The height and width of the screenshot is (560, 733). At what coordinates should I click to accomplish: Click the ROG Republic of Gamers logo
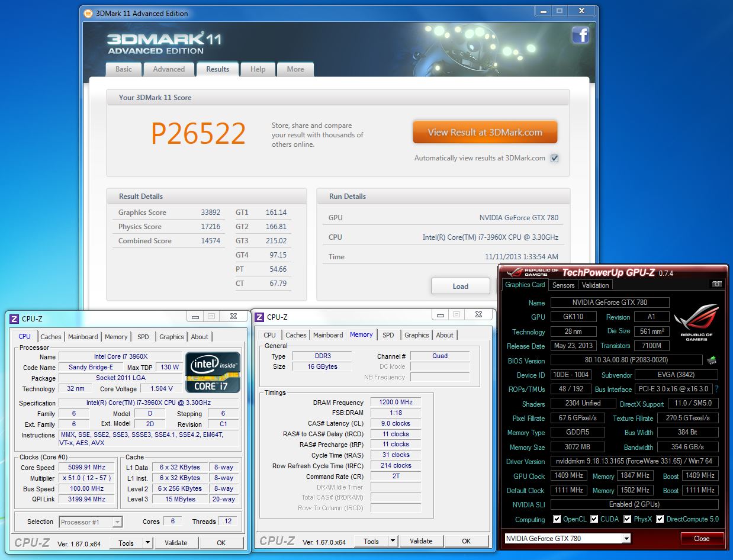click(696, 323)
